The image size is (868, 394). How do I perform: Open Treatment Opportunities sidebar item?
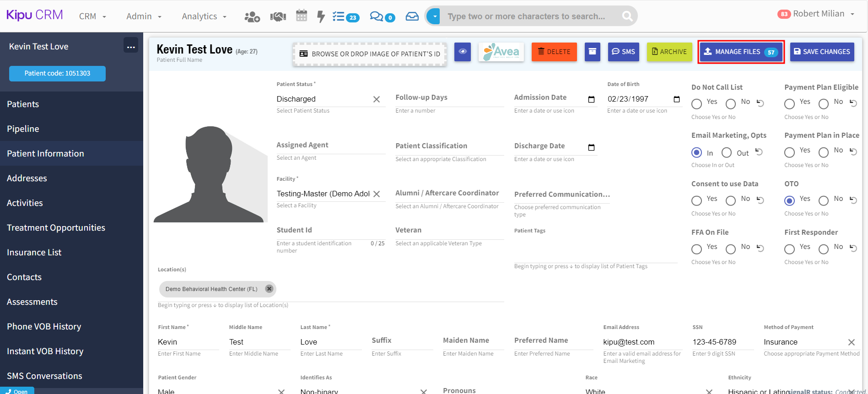click(x=56, y=227)
